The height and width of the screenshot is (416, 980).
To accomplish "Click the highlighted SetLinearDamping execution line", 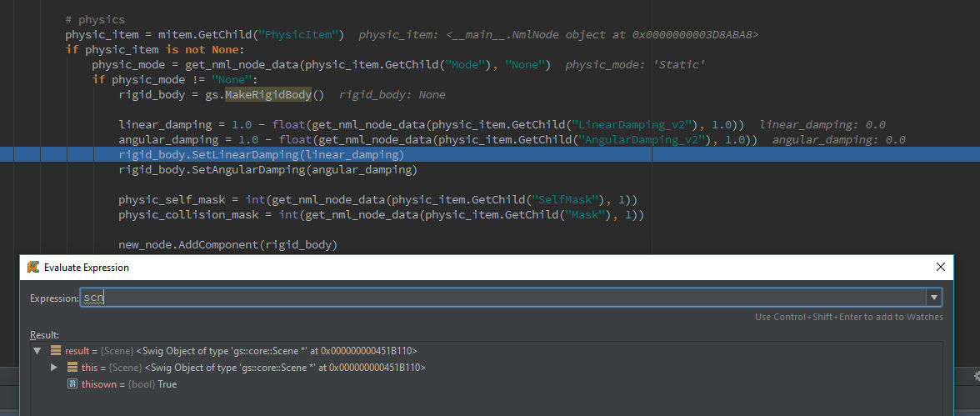I will click(x=490, y=154).
